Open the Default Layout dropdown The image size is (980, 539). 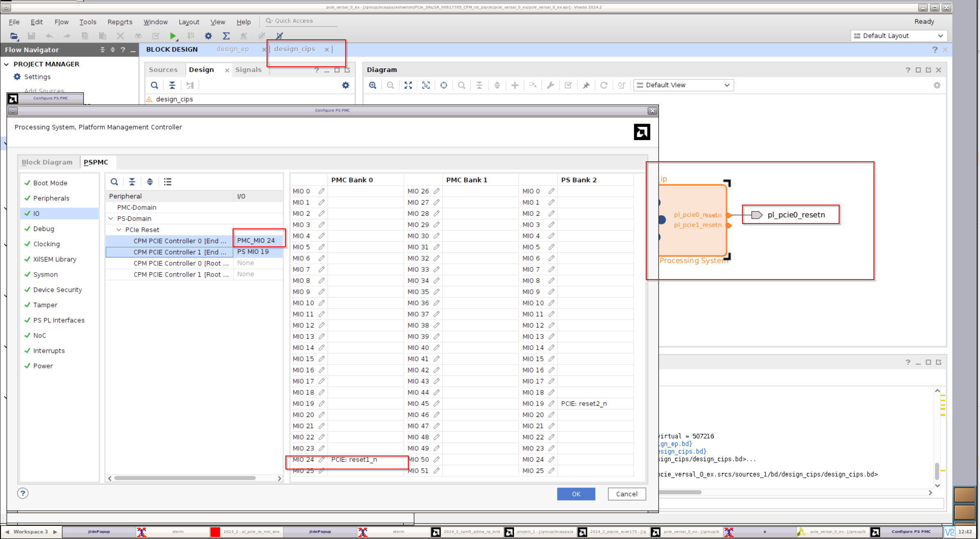899,36
